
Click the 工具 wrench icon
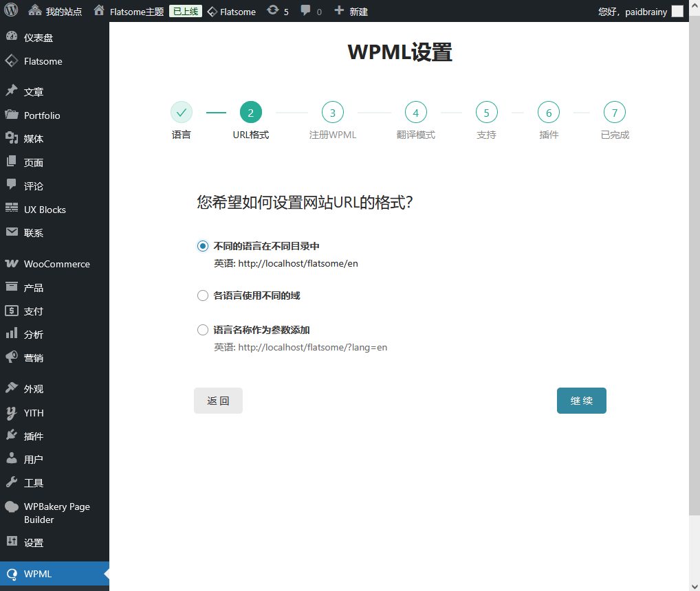coord(12,482)
